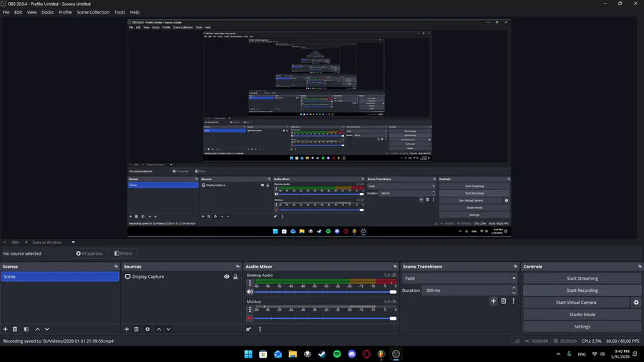Click Start Virtual Camera button
The height and width of the screenshot is (362, 644).
click(x=576, y=303)
